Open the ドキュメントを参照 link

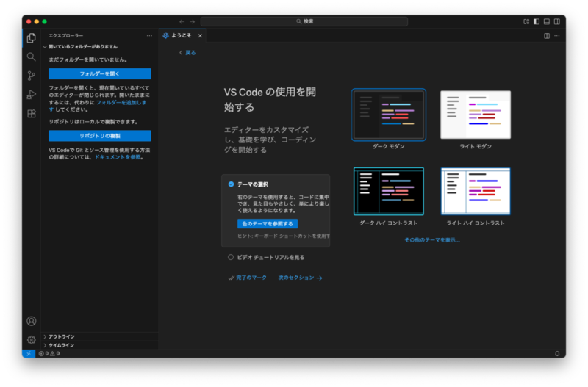[118, 157]
